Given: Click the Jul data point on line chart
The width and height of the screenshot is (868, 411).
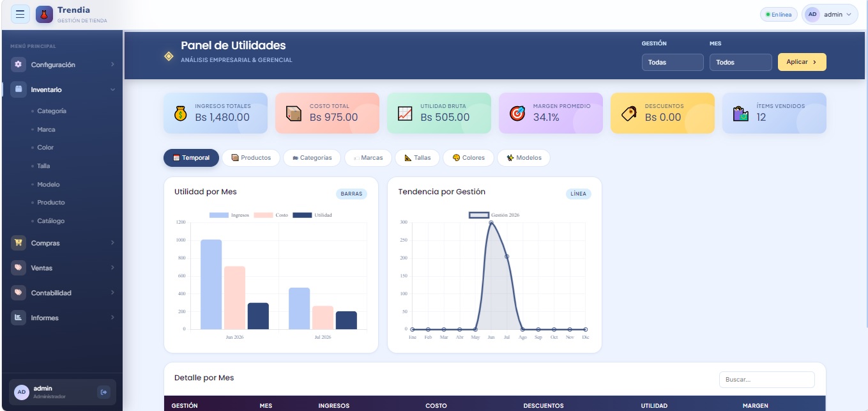Looking at the screenshot, I should click(x=506, y=256).
